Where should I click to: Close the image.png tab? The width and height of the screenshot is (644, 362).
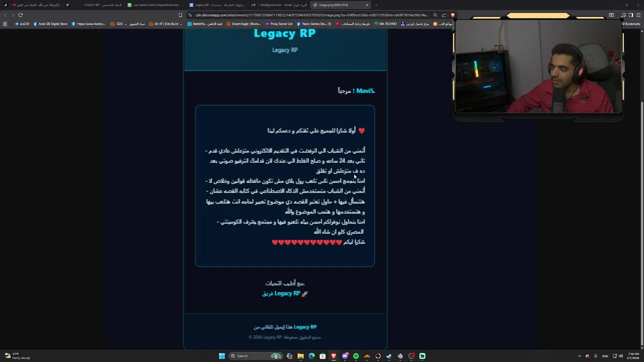(x=367, y=5)
